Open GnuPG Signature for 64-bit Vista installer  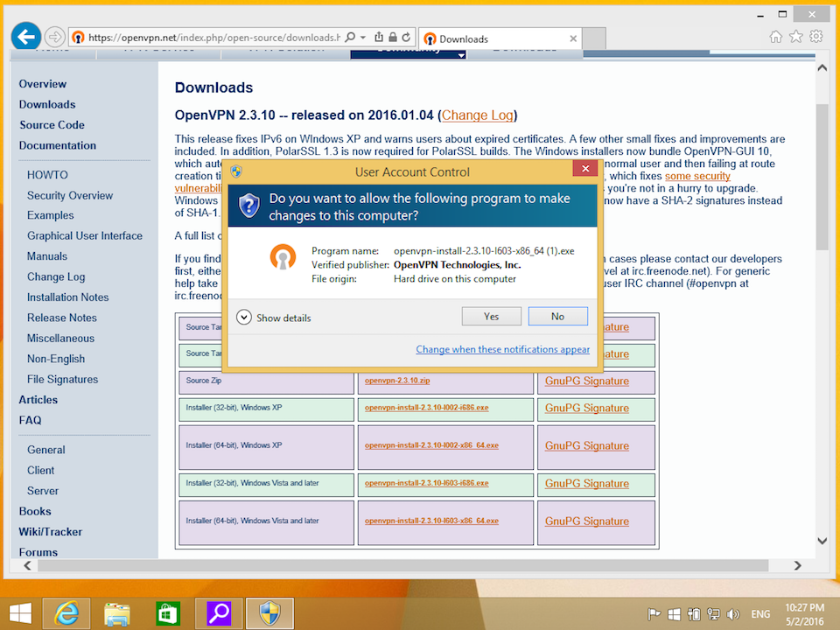pyautogui.click(x=586, y=521)
